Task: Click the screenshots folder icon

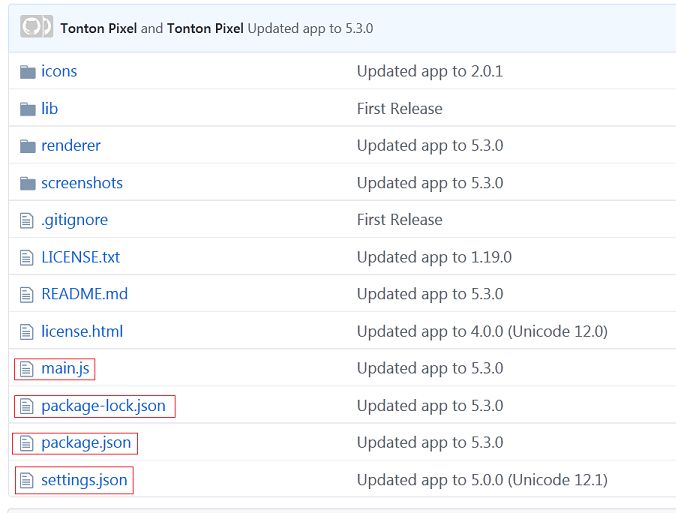Action: 28,183
